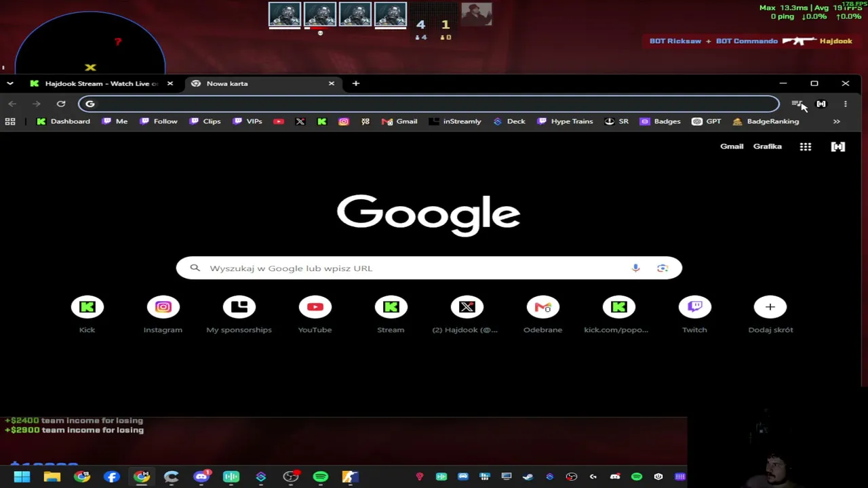Open the Gmail bookmark in bookmarks bar
The image size is (868, 488).
pyautogui.click(x=399, y=121)
